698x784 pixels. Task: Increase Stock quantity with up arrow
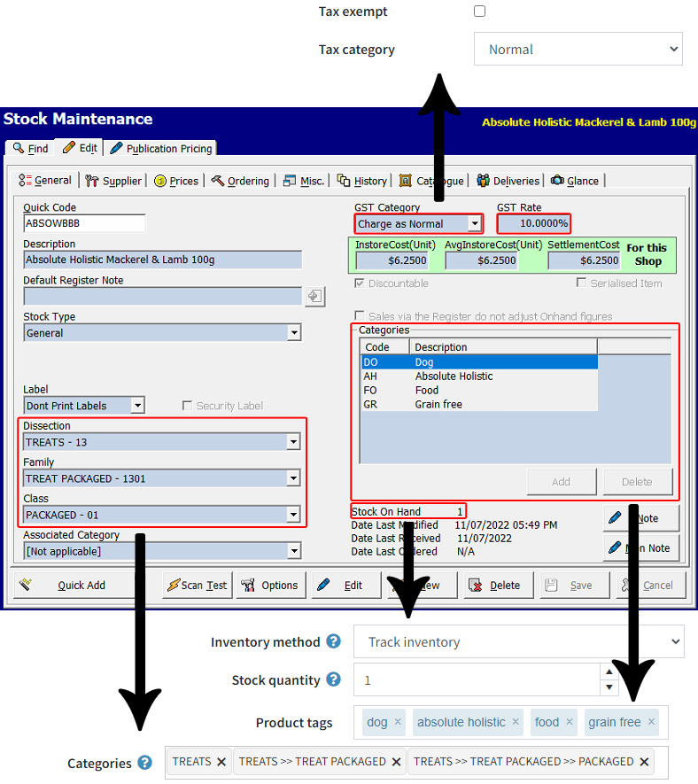pos(609,673)
